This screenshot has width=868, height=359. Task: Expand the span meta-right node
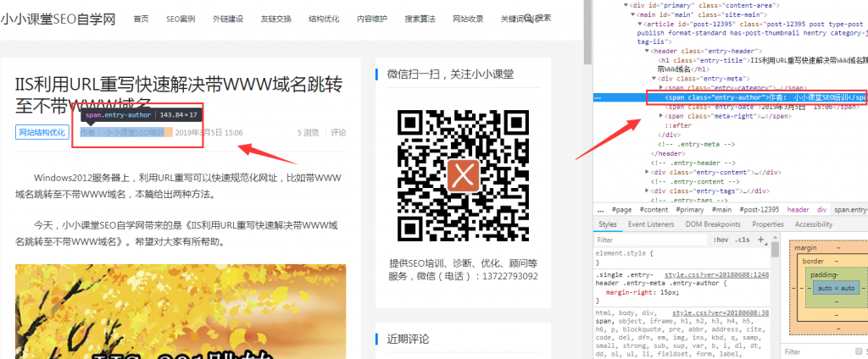[x=661, y=116]
